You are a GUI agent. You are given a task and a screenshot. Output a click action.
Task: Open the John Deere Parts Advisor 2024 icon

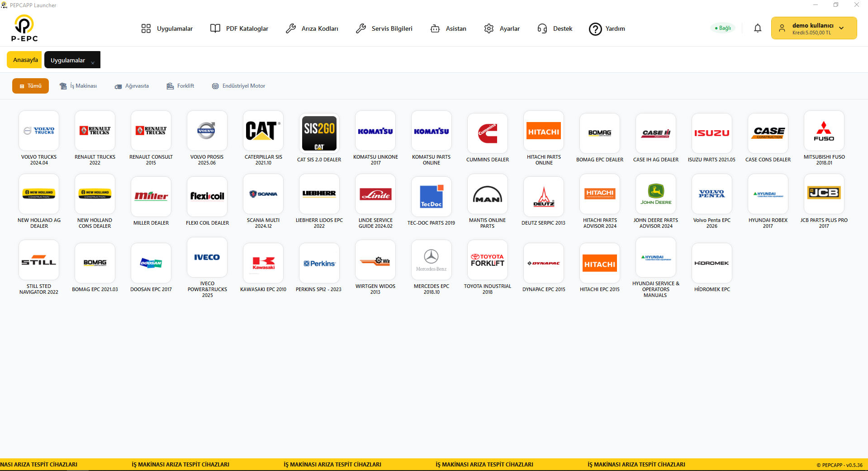tap(656, 194)
